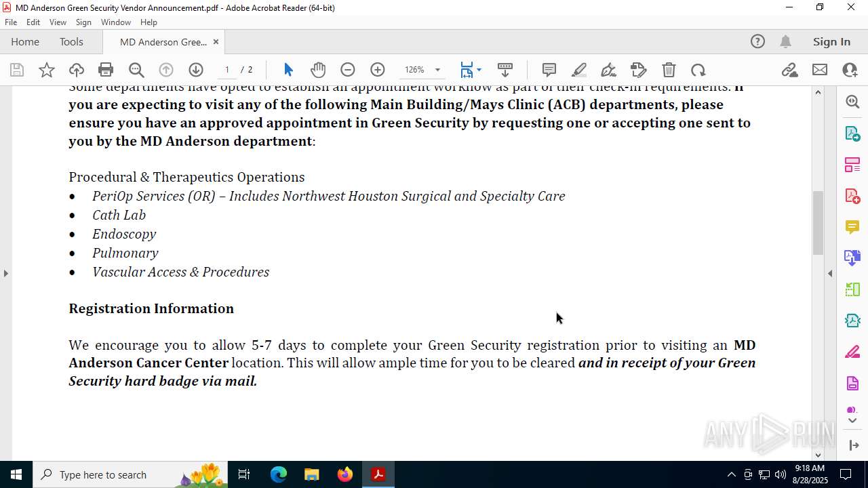868x488 pixels.
Task: Select the Highlight text tool
Action: pyautogui.click(x=579, y=70)
